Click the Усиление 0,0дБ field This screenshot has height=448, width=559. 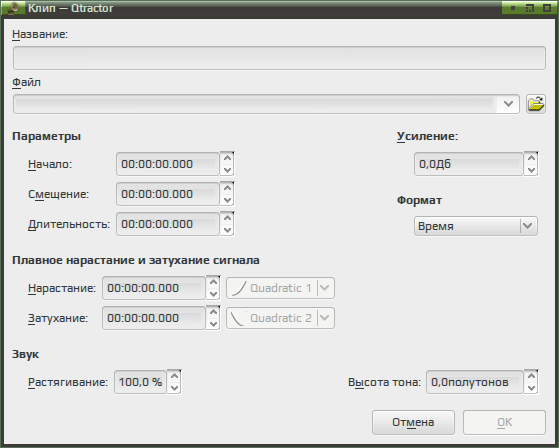click(x=468, y=164)
